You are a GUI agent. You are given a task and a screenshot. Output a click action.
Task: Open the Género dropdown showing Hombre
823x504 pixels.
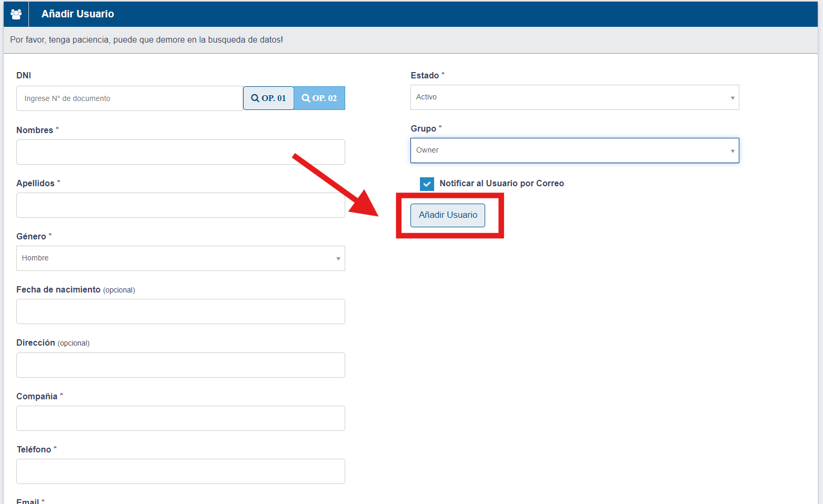(x=180, y=258)
